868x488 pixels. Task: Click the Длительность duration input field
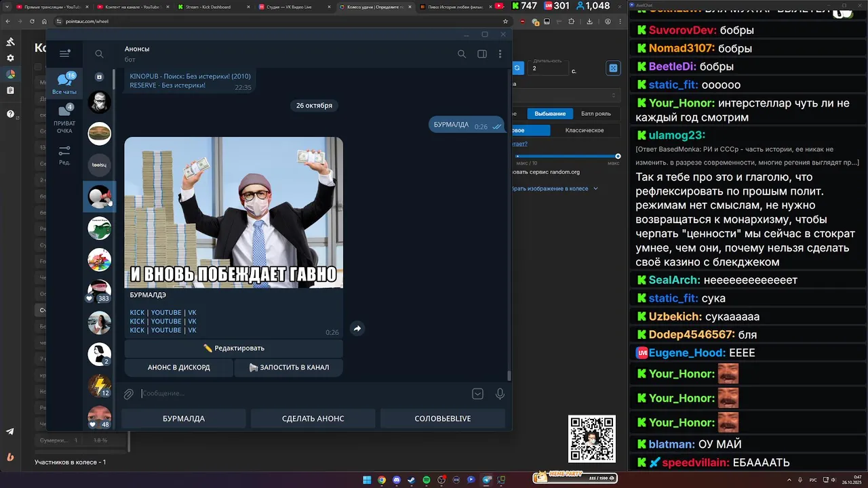[x=549, y=68]
